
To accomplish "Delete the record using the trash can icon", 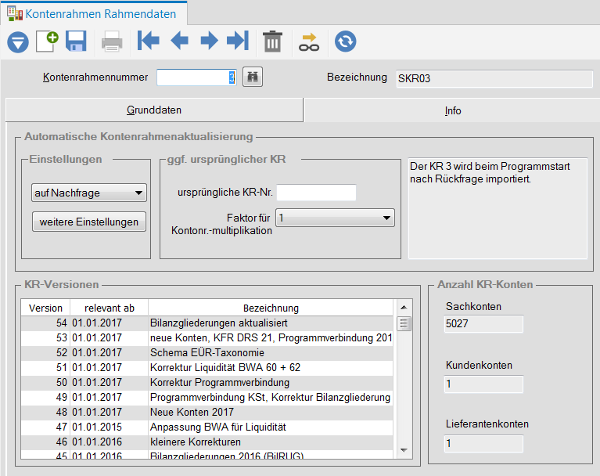I will (272, 41).
